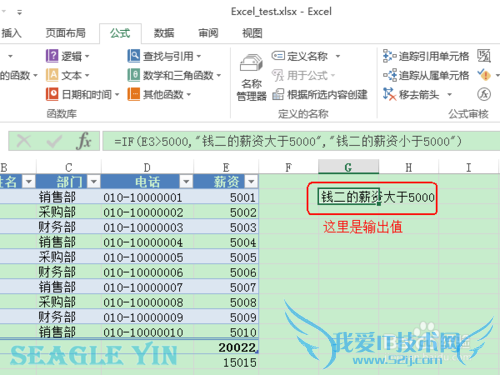The height and width of the screenshot is (375, 500).
Task: Select salary cell showing 5001
Action: 226,197
